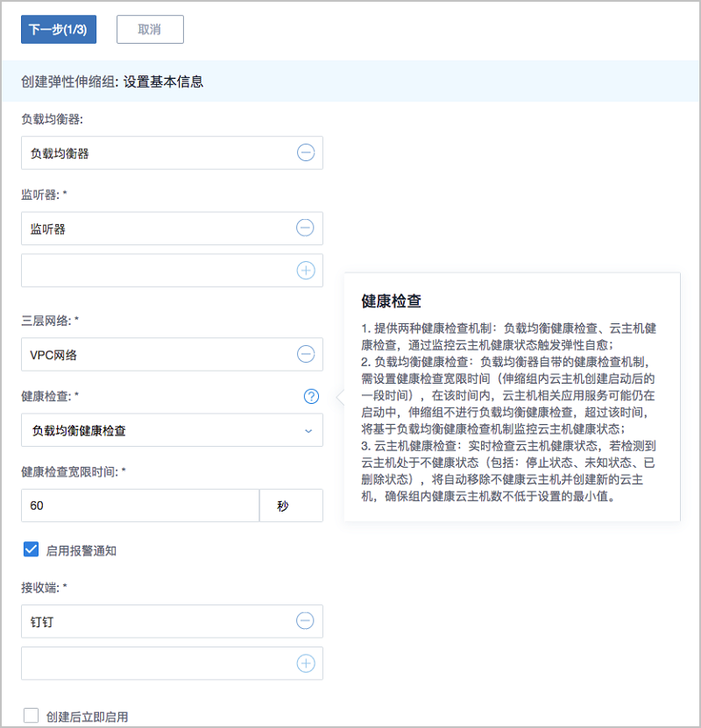Click the 监听器 selected field text
This screenshot has height=728, width=701.
(48, 229)
